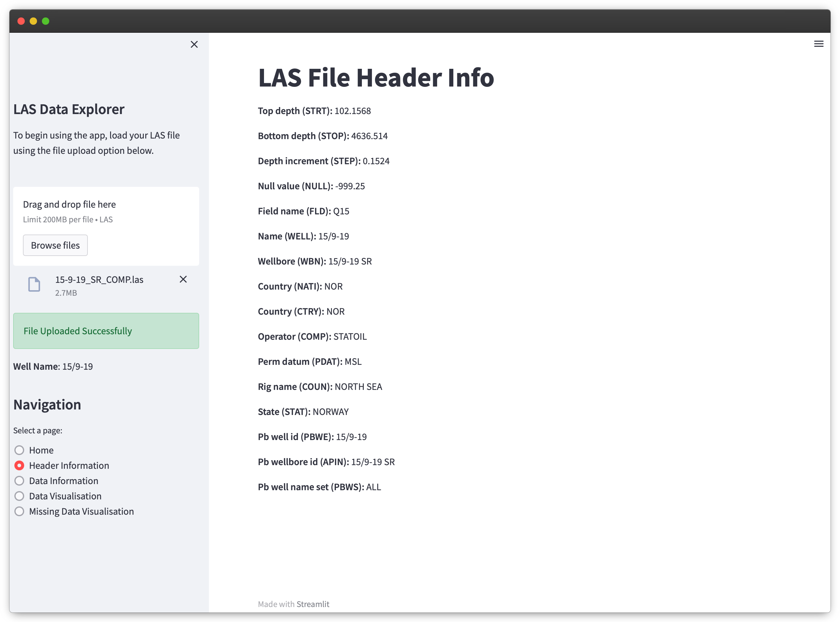Click the LAS Data Explorer sidebar title
Screen dimensions: 840x622
click(x=69, y=109)
